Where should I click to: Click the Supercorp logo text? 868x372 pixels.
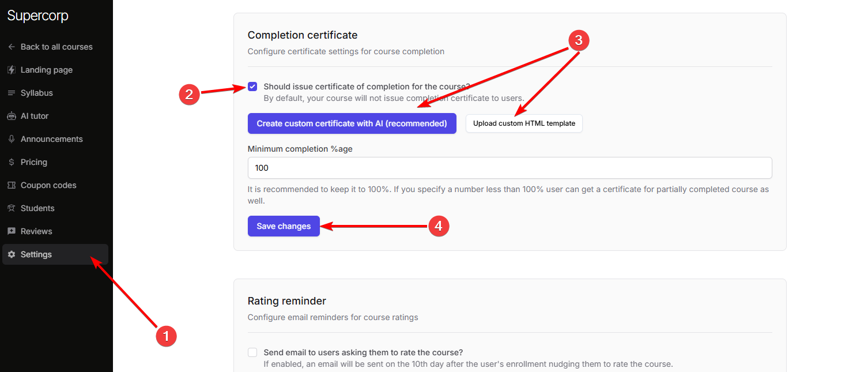point(38,16)
